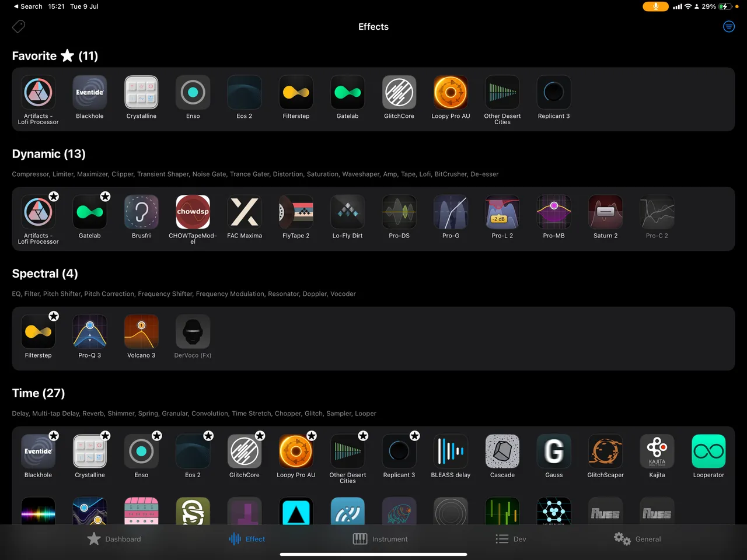Viewport: 747px width, 560px height.
Task: Switch to the Instrument tab
Action: point(381,539)
